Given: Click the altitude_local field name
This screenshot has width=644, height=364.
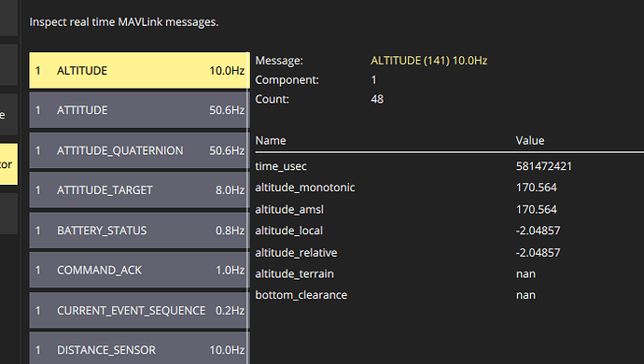Looking at the screenshot, I should coord(288,231).
